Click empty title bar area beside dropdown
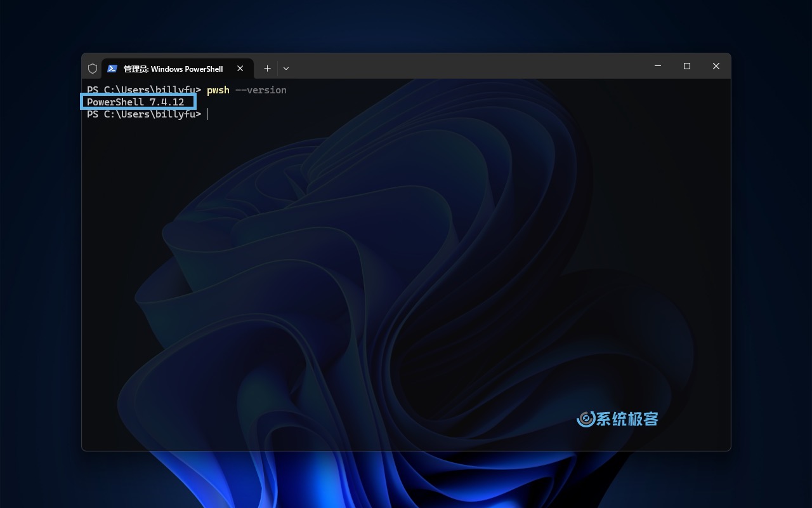 tap(469, 67)
